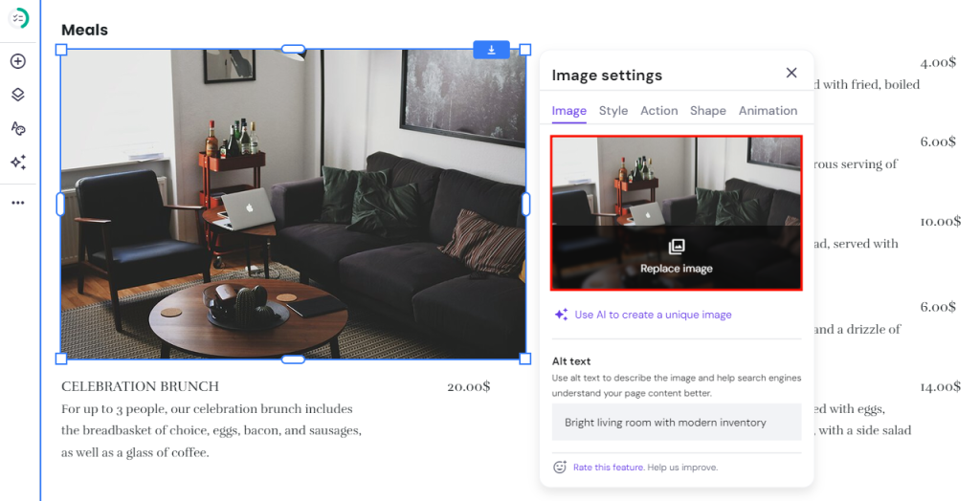Click the Add element plus icon
The width and height of the screenshot is (980, 501).
18,61
